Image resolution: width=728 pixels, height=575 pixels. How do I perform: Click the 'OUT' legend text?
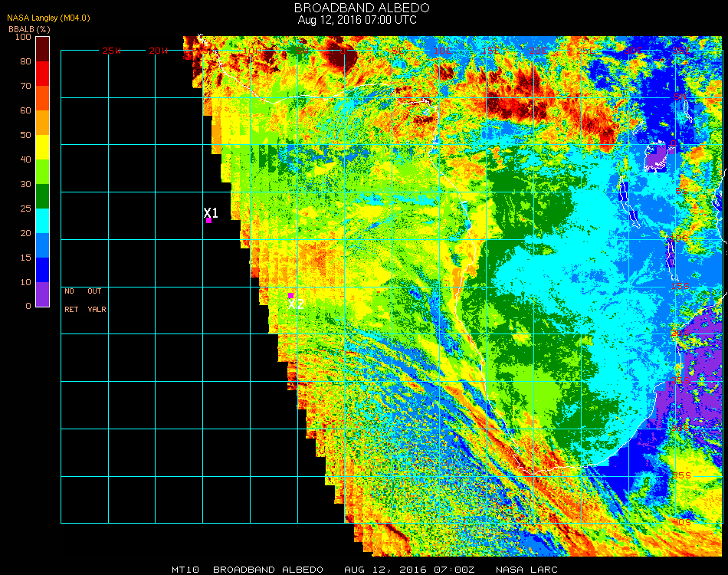coord(94,291)
